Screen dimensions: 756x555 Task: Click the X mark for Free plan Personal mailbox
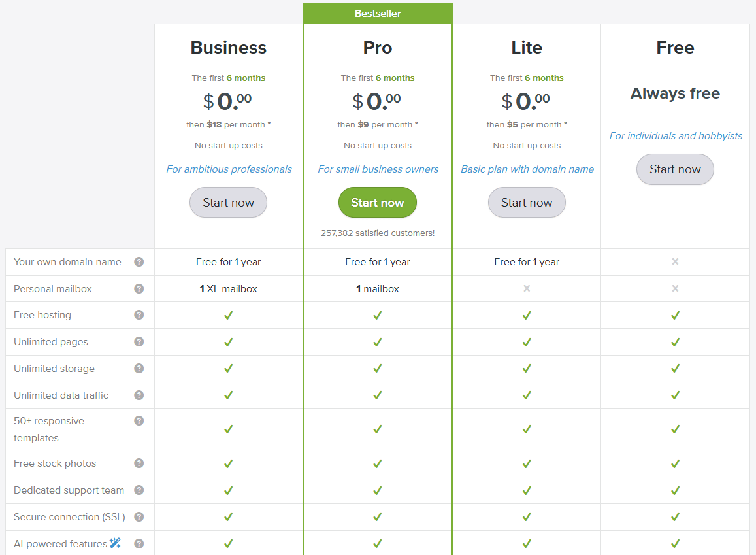pyautogui.click(x=675, y=288)
